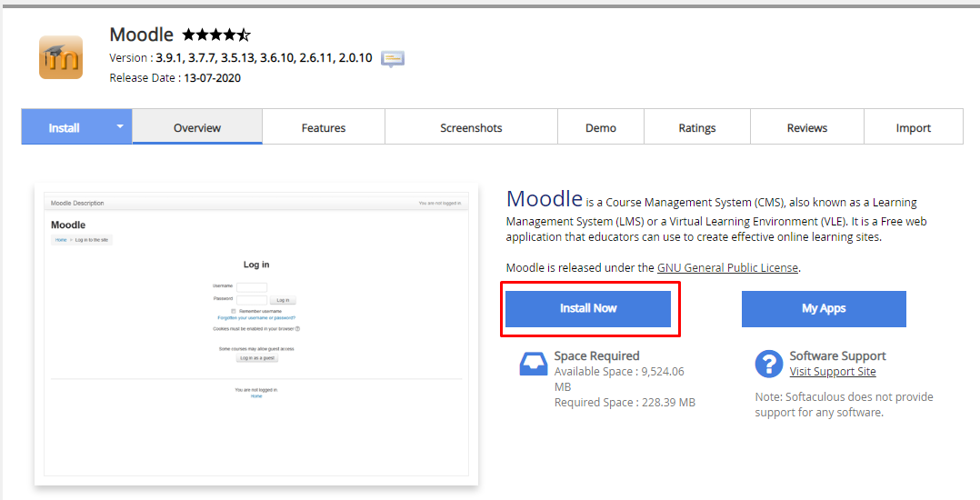Switch to the Overview tab
The width and height of the screenshot is (980, 500).
click(197, 127)
